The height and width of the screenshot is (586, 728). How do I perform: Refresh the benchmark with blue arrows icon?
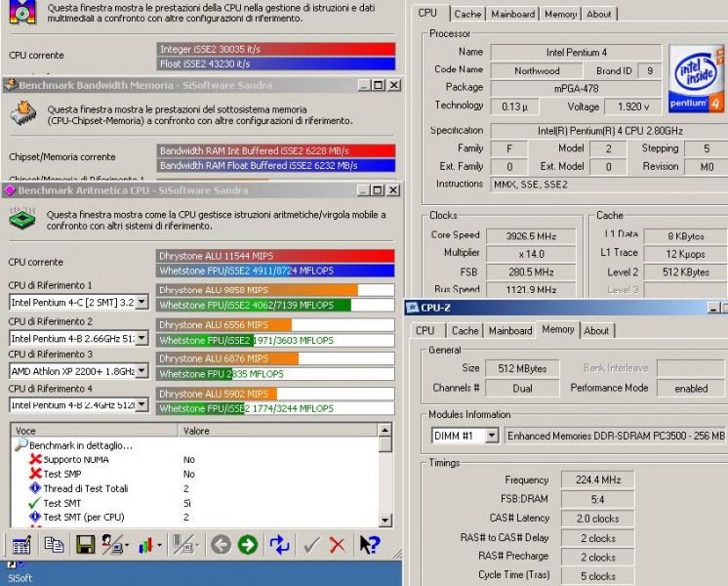(x=279, y=545)
